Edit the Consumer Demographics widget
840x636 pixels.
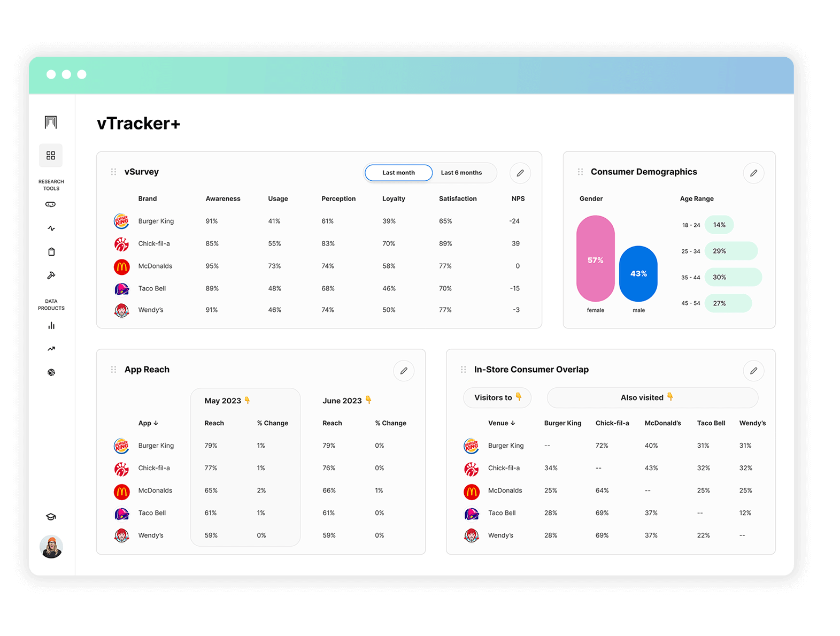pos(753,173)
